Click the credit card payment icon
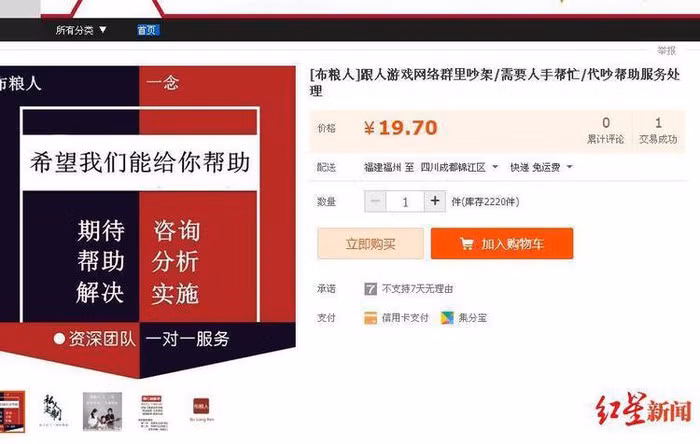700x444 pixels. pyautogui.click(x=370, y=318)
